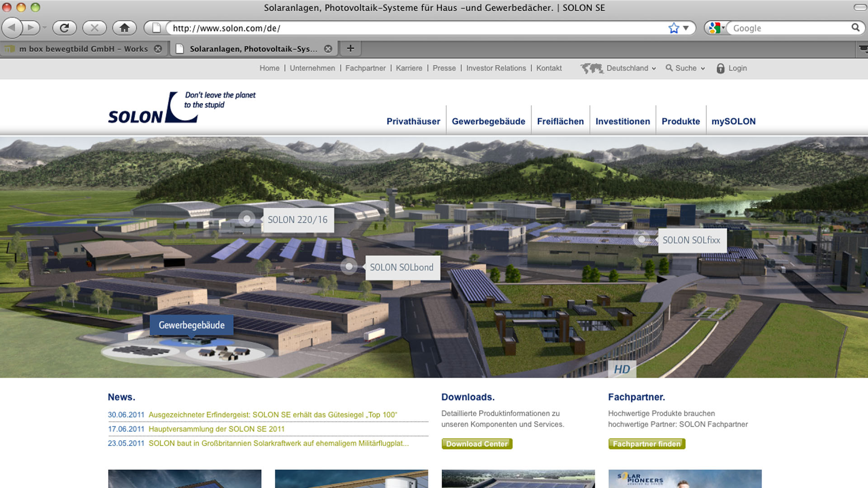Close the Solaranlagen Photovoltaik tab
Screen dimensions: 868x488
pos(328,49)
